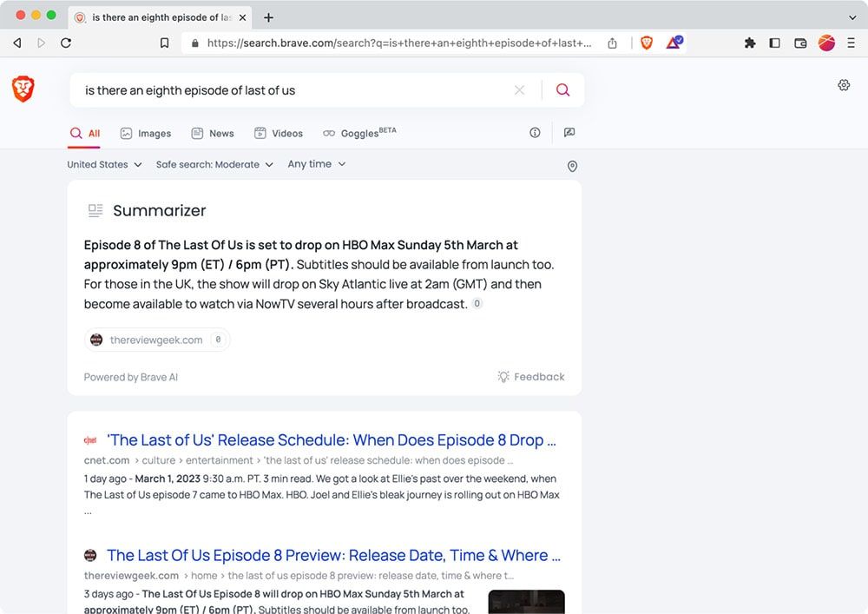Open the thereviewgeek.com source chip
This screenshot has width=868, height=614.
coord(156,340)
